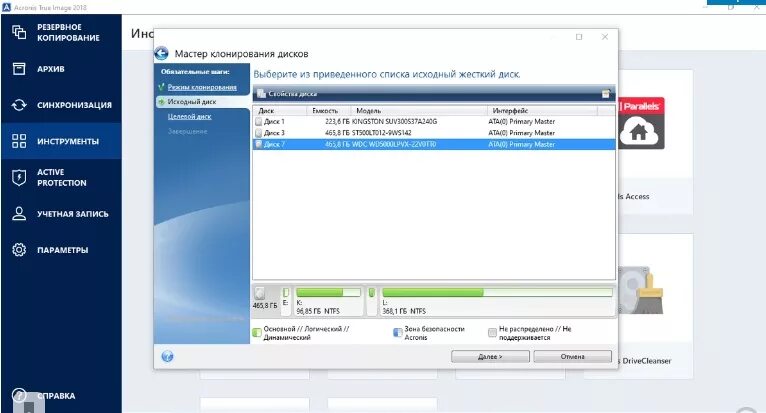
Task: Click the Режим клонирования step link
Action: pos(202,87)
